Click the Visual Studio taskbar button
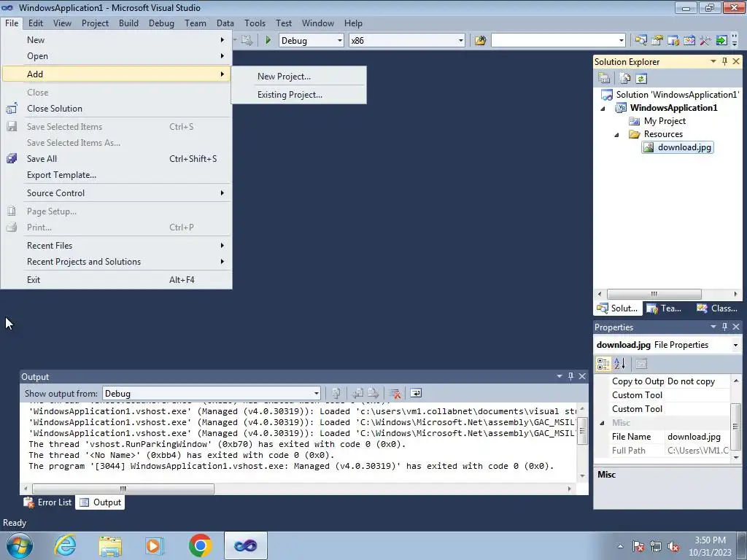Screen dimensions: 747x560 [245, 545]
